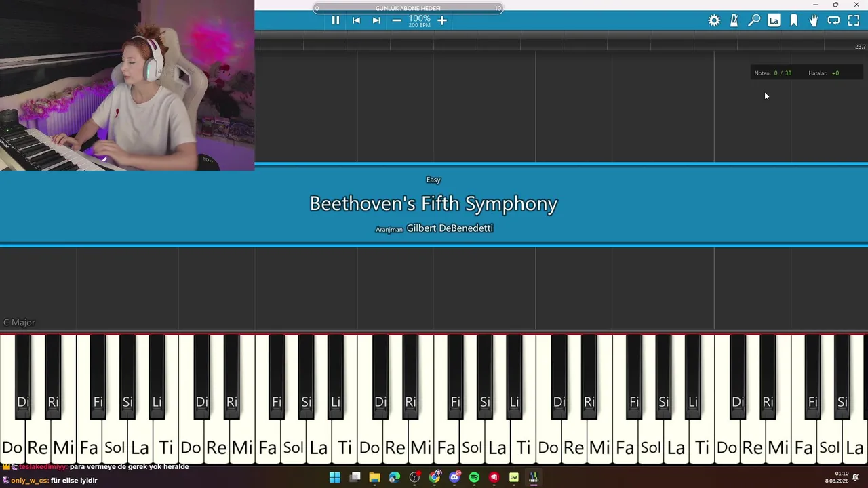Toggle the metronome

[734, 20]
